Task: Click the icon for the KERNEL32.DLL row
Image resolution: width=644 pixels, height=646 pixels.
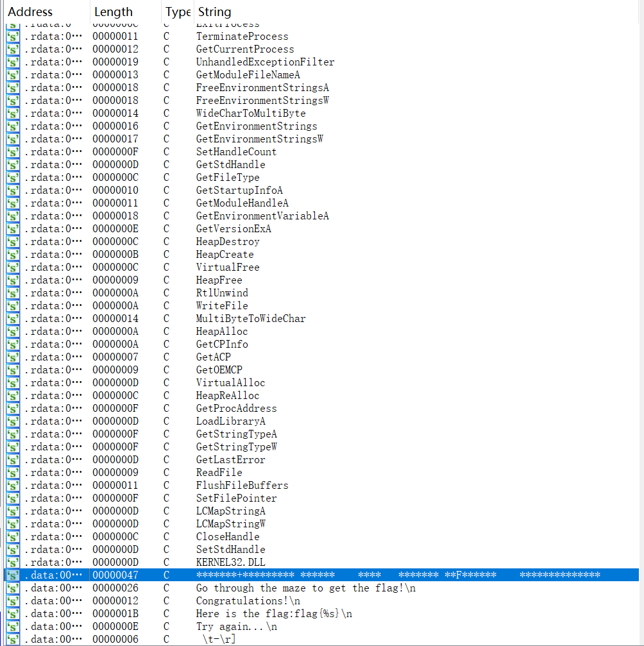Action: [13, 563]
